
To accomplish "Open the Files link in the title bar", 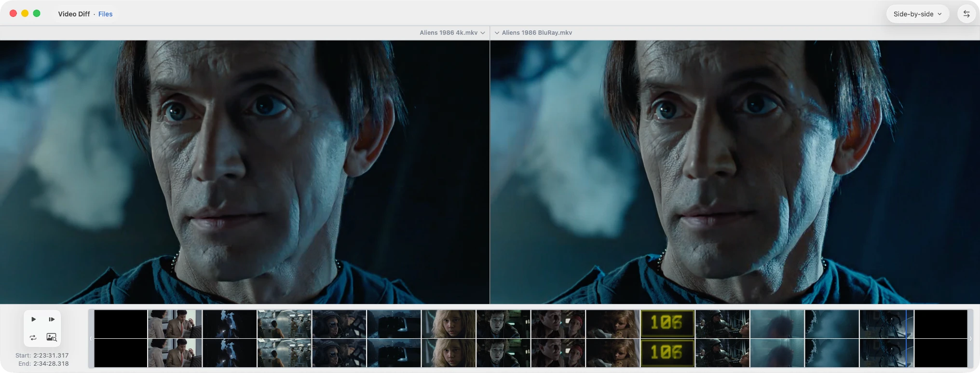I will tap(105, 14).
